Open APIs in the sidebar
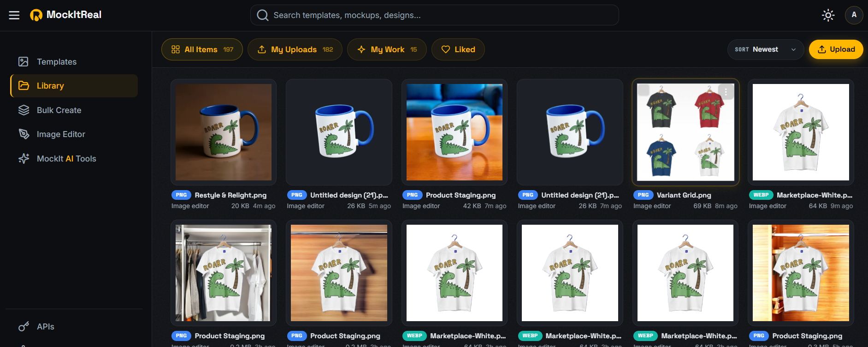This screenshot has width=868, height=347. [x=74, y=327]
